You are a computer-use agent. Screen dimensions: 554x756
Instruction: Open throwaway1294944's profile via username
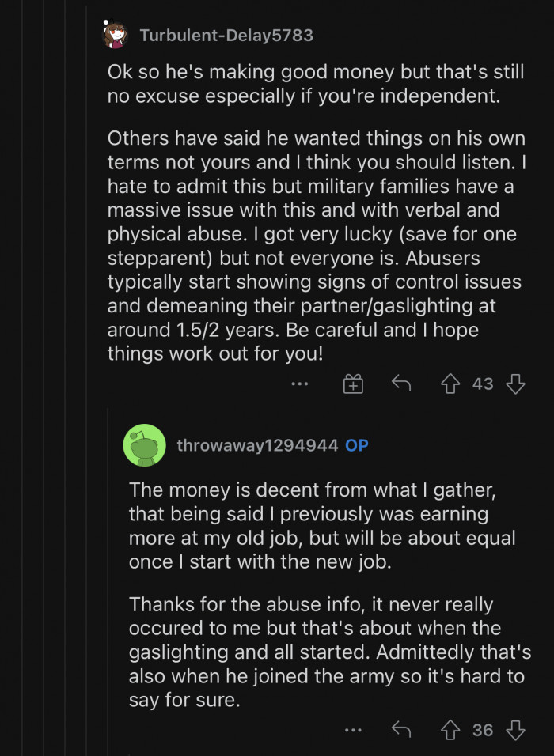coord(258,445)
